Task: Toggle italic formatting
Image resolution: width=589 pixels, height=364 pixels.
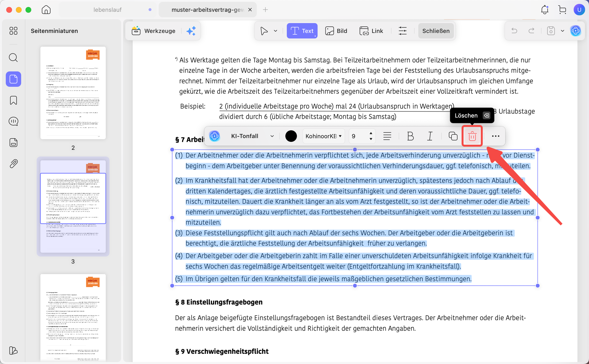Action: 430,136
